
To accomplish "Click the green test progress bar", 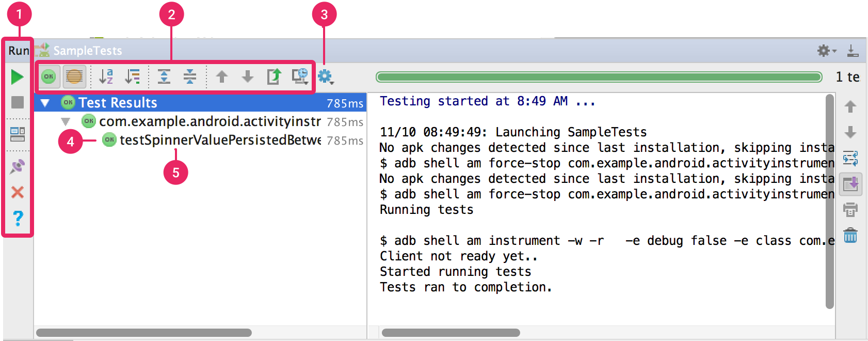I will pos(599,77).
